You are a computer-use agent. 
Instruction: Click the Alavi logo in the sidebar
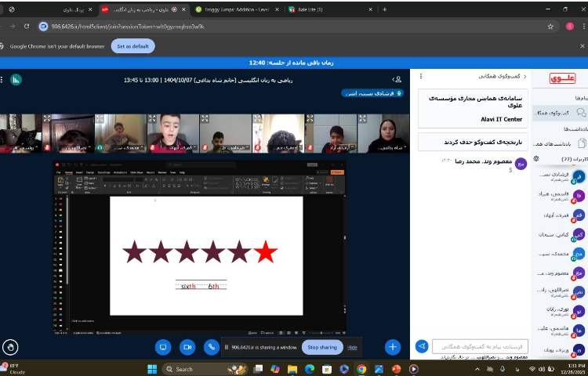coord(562,78)
